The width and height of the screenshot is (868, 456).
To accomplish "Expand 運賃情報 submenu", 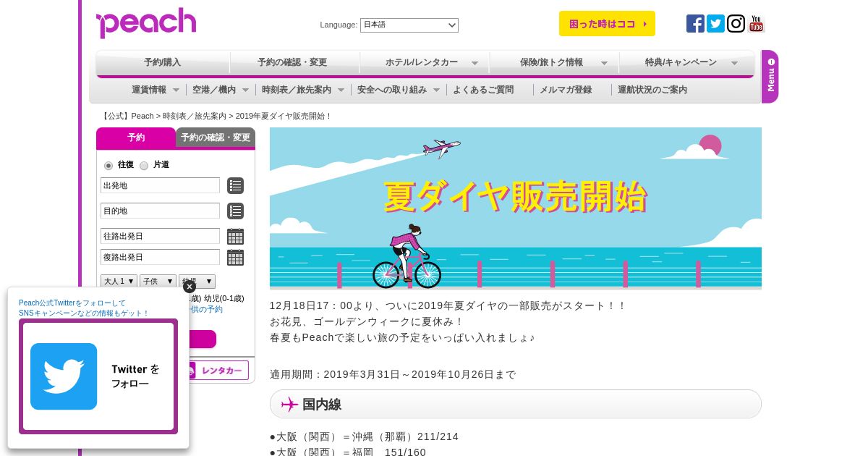I will 156,90.
